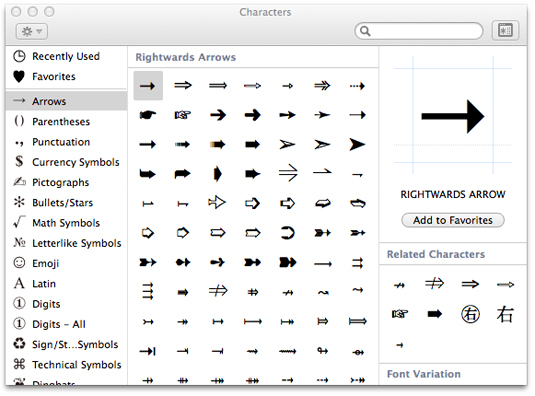Select the thick black arrow in Related Characters
535x396 pixels.
tap(435, 314)
